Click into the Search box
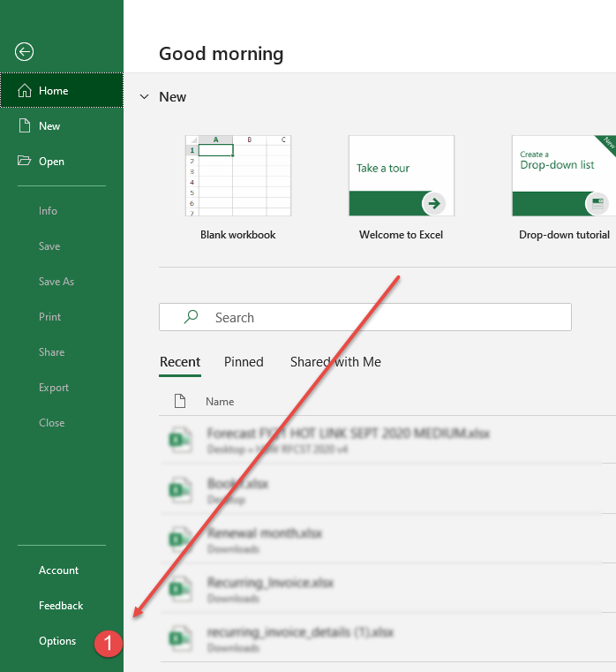Image resolution: width=616 pixels, height=672 pixels. coord(365,317)
